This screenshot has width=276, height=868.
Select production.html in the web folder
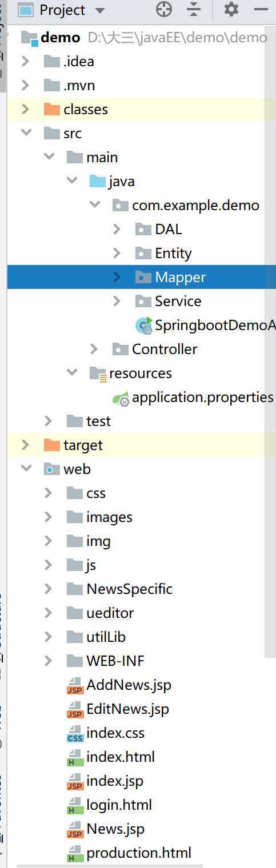[129, 853]
